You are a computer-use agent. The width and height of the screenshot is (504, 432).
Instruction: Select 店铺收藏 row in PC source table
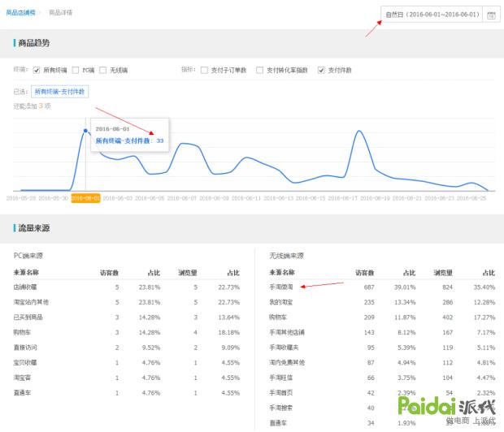(x=127, y=287)
